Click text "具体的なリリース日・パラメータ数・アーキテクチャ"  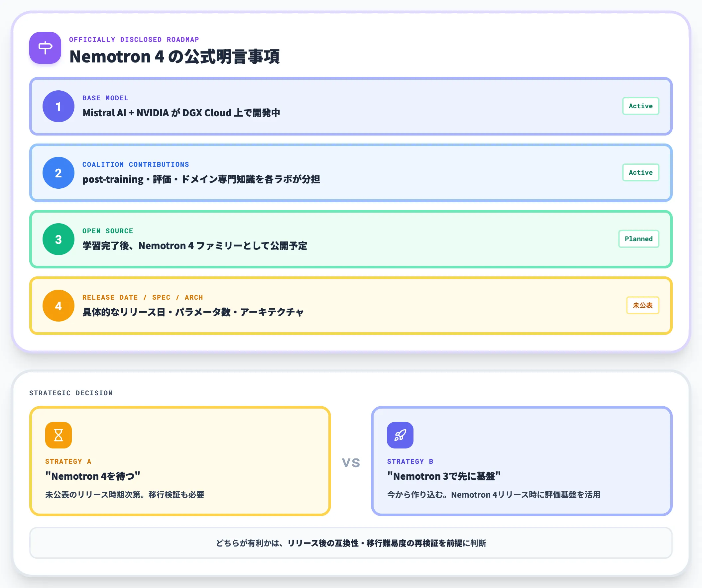click(x=193, y=312)
